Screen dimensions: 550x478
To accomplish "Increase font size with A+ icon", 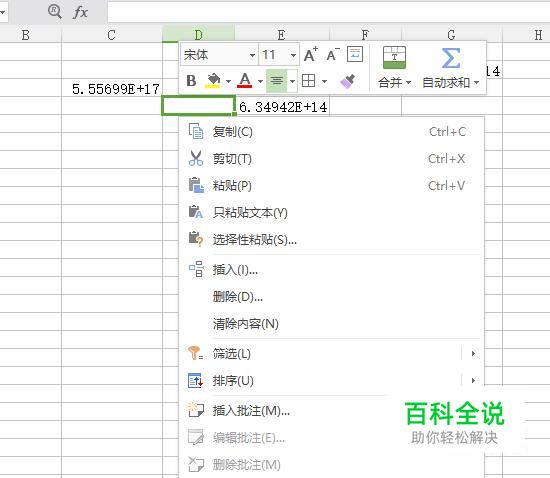I will click(x=311, y=55).
